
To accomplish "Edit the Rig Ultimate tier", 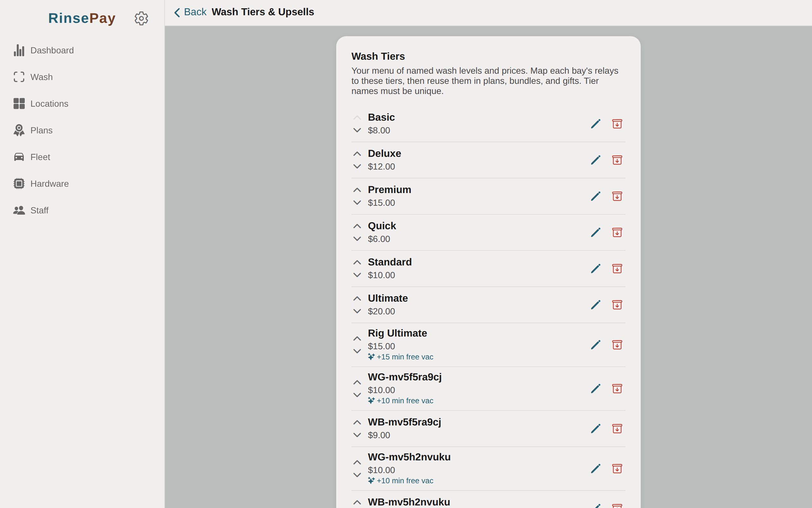I will tap(596, 345).
